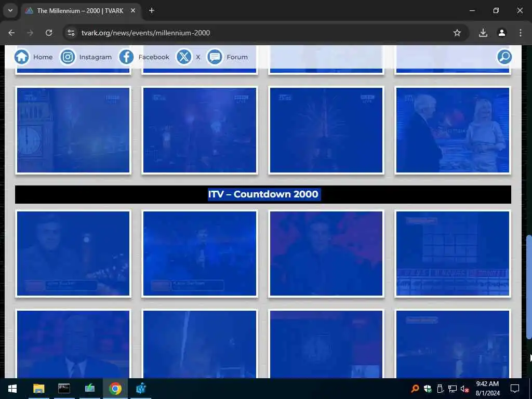Image resolution: width=532 pixels, height=399 pixels.
Task: Click the Home icon in site navigation
Action: 22,57
